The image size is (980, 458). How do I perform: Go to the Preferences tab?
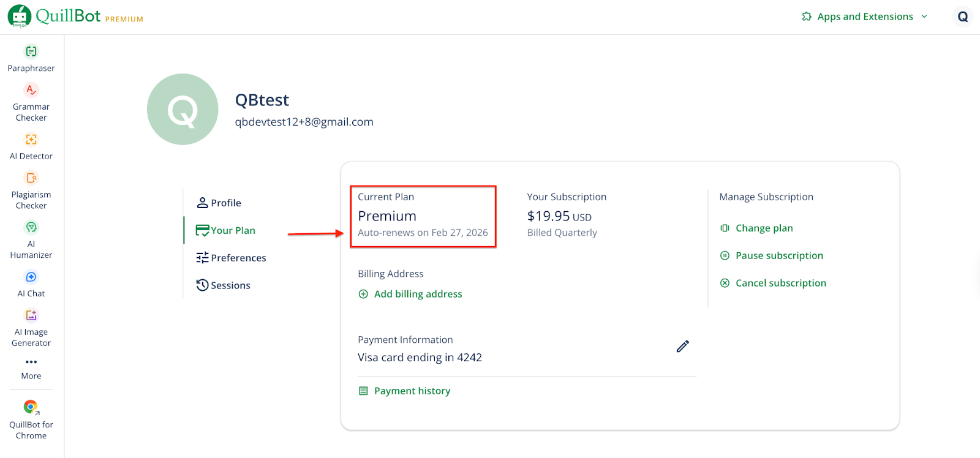point(232,258)
